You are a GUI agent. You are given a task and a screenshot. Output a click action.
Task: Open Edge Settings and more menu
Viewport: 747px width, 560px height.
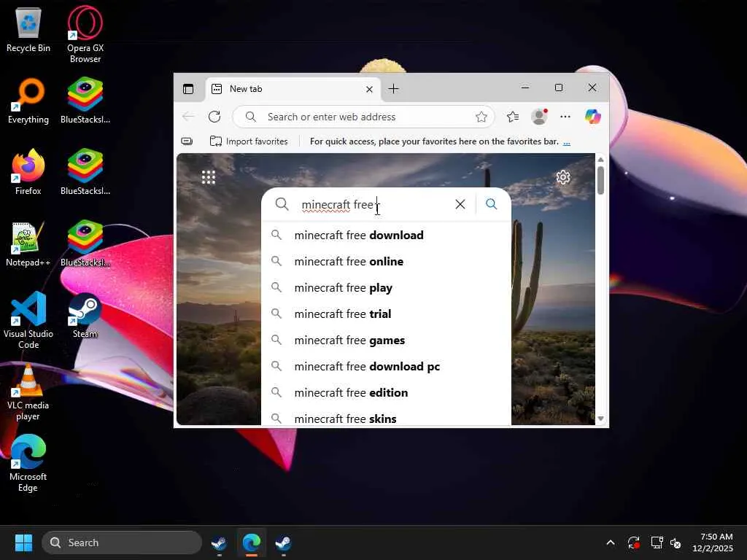coord(565,117)
